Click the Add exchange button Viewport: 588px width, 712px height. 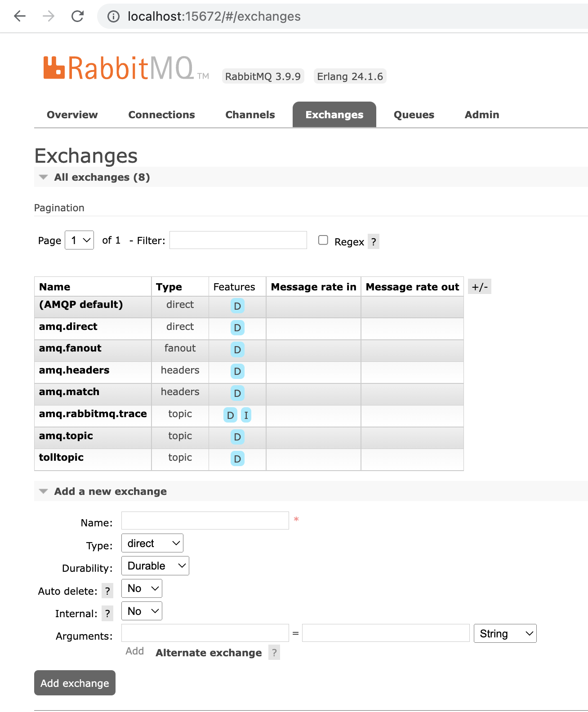(x=75, y=683)
